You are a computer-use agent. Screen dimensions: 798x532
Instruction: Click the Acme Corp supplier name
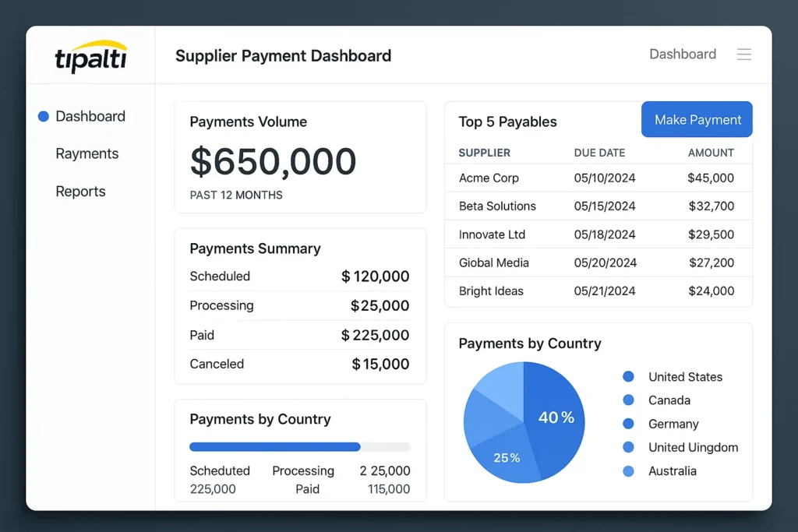coord(489,178)
